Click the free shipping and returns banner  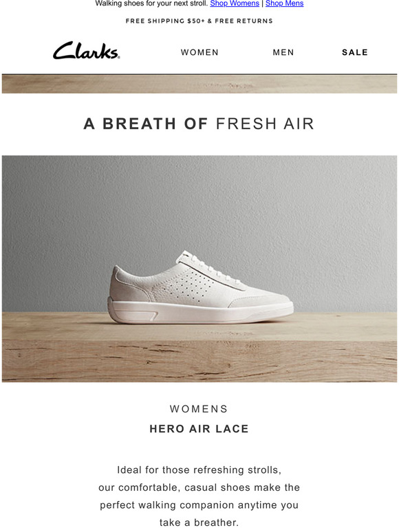coord(199,21)
